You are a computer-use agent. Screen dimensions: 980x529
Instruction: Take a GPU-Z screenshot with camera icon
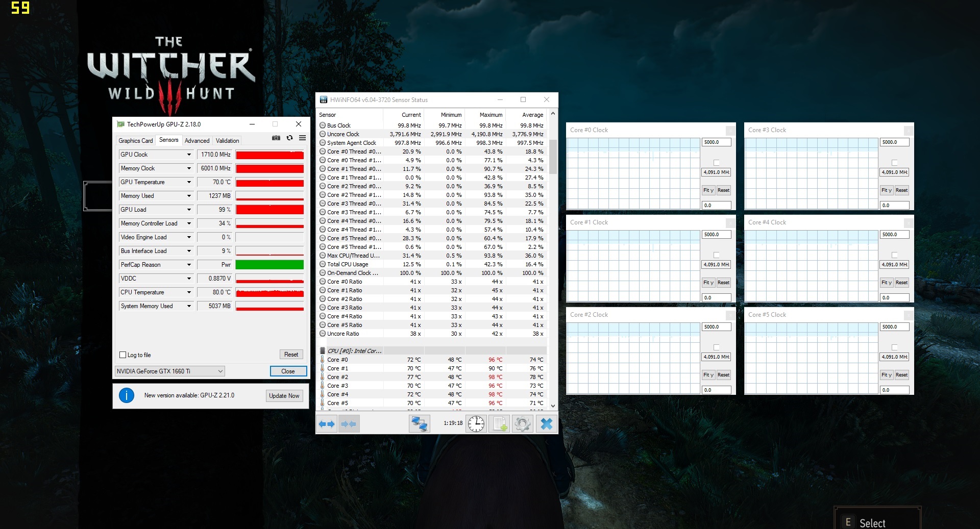(x=276, y=138)
